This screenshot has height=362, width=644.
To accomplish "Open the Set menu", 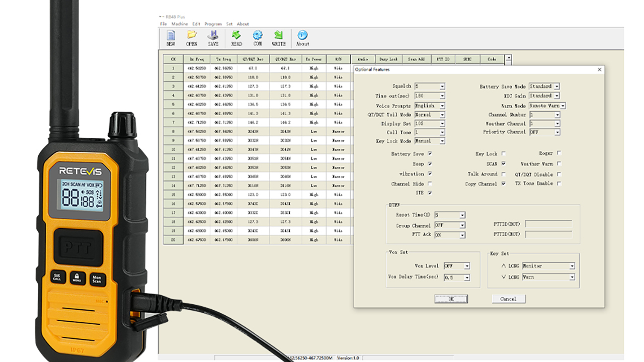I will coord(229,24).
